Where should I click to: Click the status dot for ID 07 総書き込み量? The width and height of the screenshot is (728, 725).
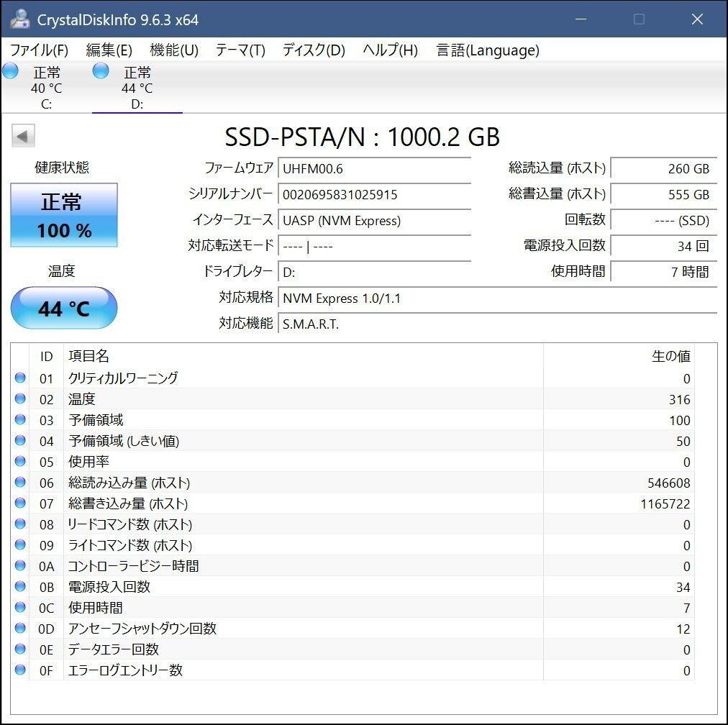pos(20,503)
